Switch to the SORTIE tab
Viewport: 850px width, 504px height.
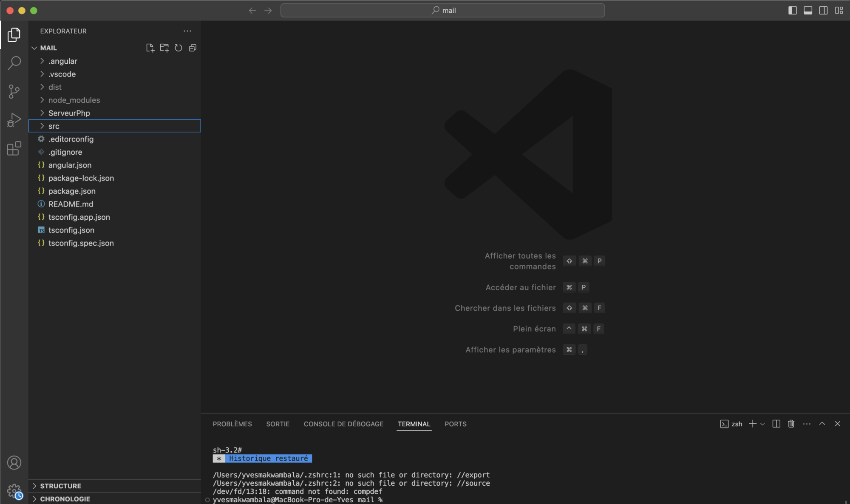pos(278,424)
